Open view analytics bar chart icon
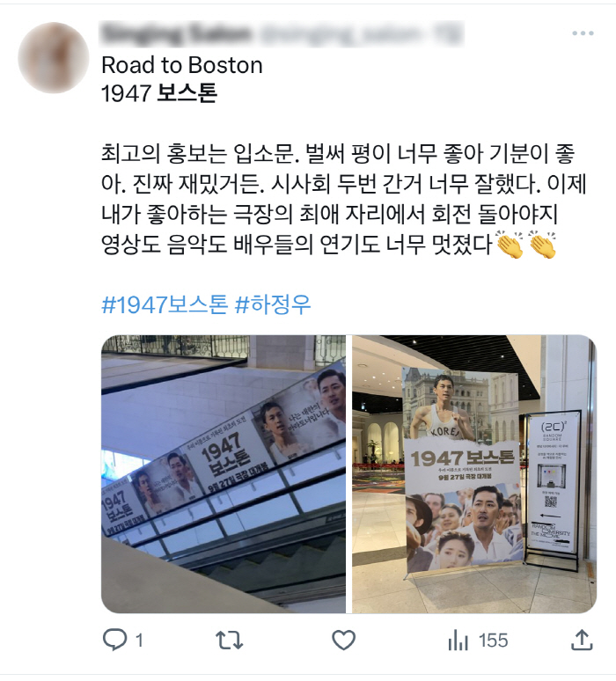 (458, 641)
